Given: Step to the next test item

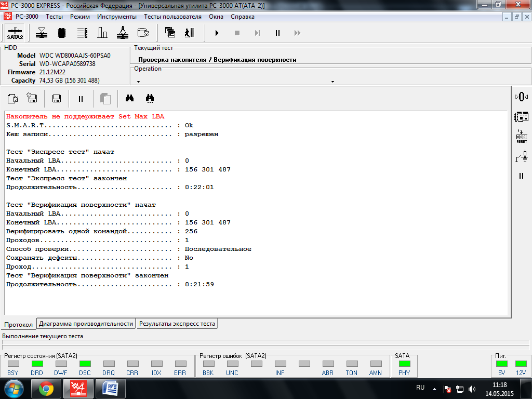Looking at the screenshot, I should [258, 33].
